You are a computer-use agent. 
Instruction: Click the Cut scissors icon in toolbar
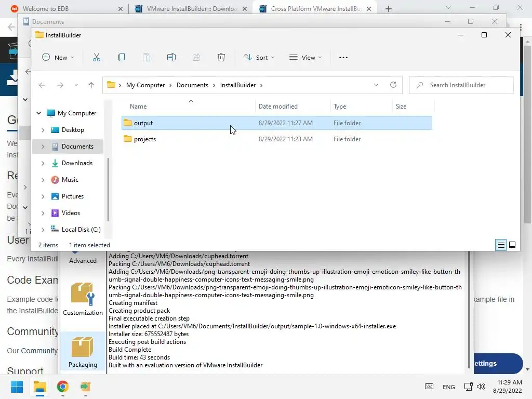point(96,57)
